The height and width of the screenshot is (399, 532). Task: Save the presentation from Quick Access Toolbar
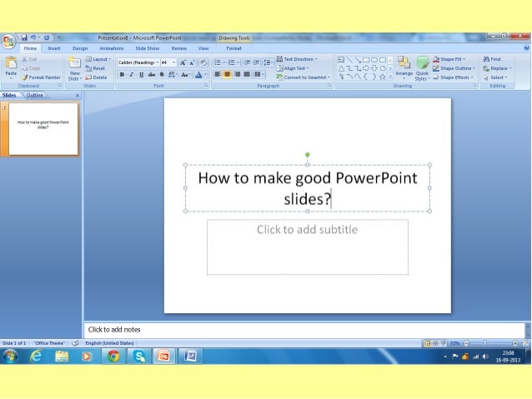coord(25,37)
